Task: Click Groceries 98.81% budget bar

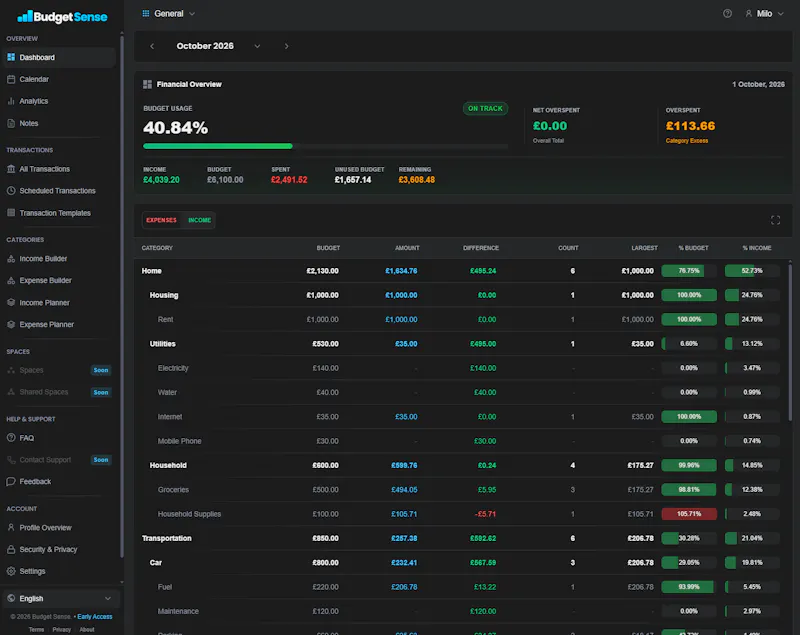Action: point(689,490)
